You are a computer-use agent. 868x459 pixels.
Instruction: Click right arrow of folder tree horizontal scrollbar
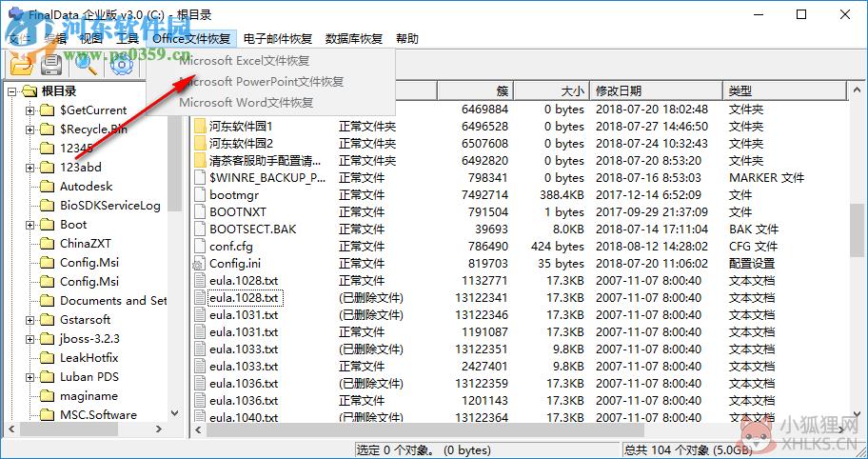click(x=159, y=429)
